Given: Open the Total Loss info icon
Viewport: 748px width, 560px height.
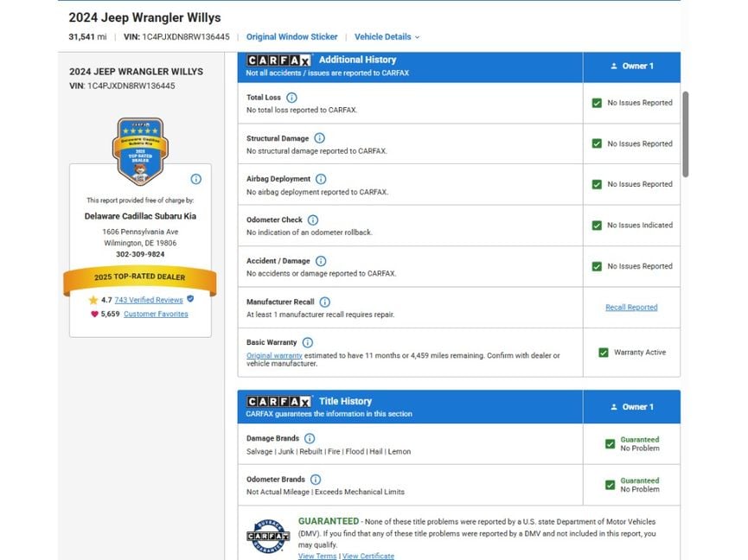Looking at the screenshot, I should [291, 98].
